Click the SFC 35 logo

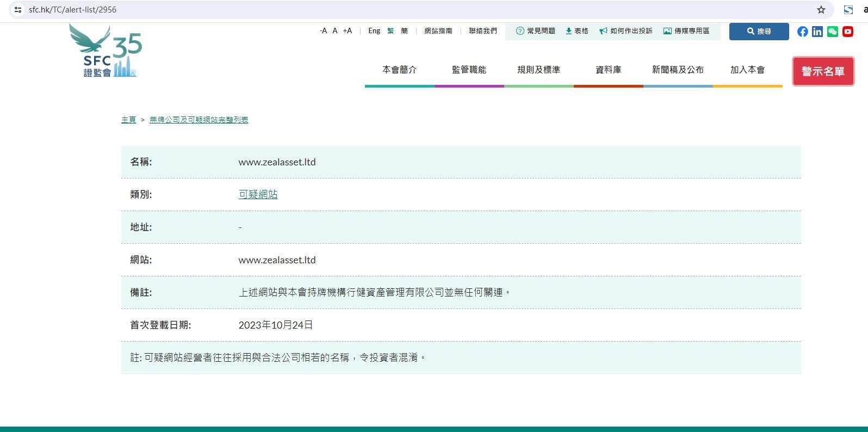coord(106,51)
